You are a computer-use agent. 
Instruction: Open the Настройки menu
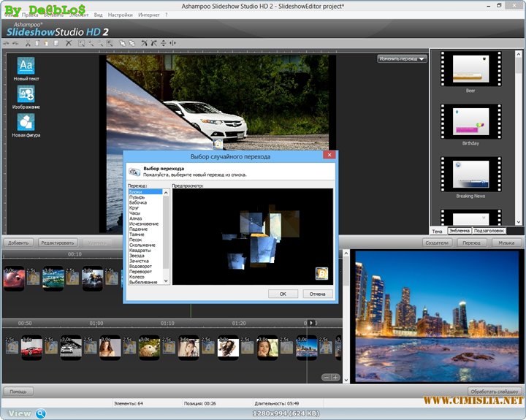[x=120, y=15]
